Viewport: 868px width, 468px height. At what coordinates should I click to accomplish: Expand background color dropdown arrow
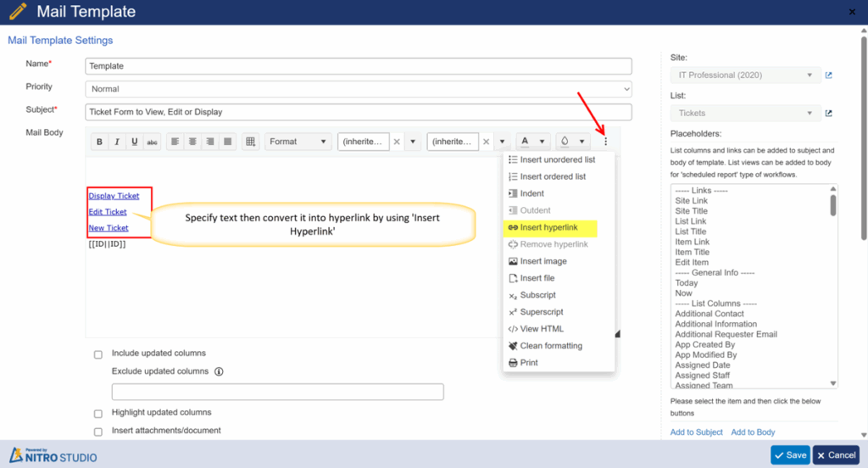coord(581,142)
